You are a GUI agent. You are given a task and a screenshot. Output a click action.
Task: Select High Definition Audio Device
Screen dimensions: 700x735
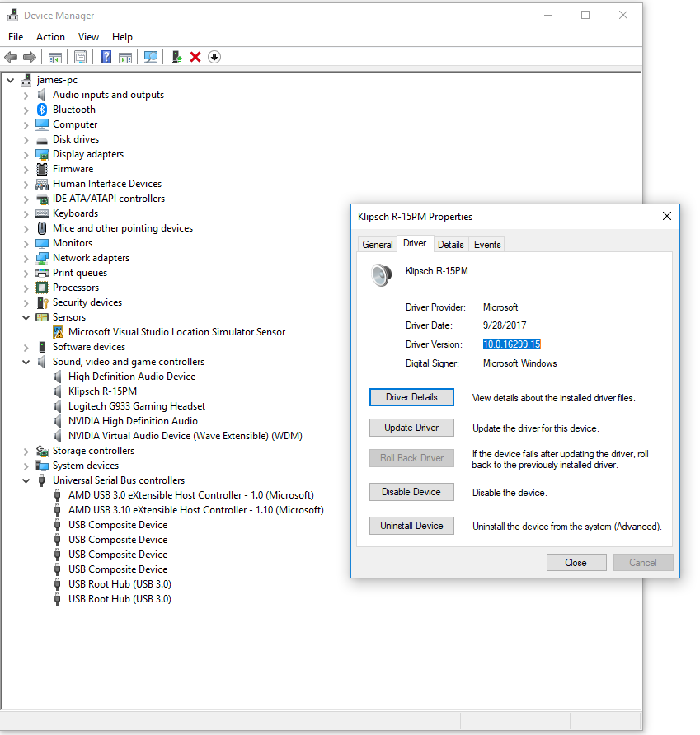coord(132,377)
